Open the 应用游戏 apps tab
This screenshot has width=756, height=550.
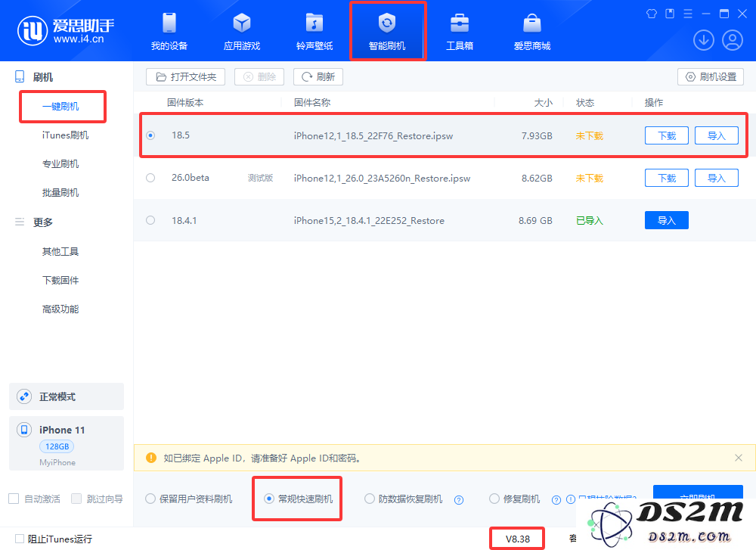(x=242, y=32)
